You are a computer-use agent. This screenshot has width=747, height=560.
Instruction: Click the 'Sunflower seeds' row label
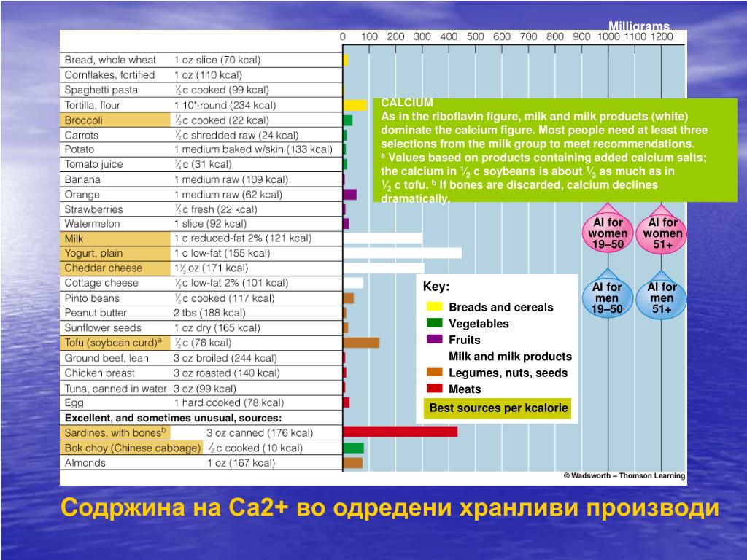[103, 327]
